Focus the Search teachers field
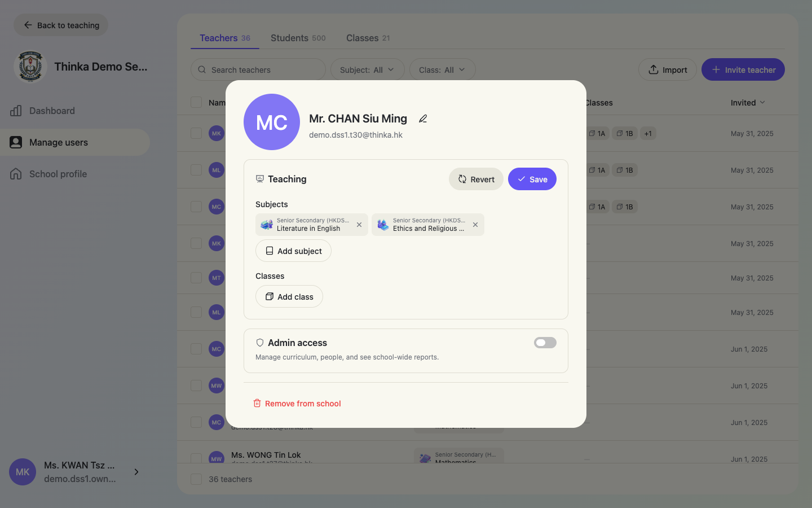This screenshot has width=812, height=508. (x=258, y=69)
